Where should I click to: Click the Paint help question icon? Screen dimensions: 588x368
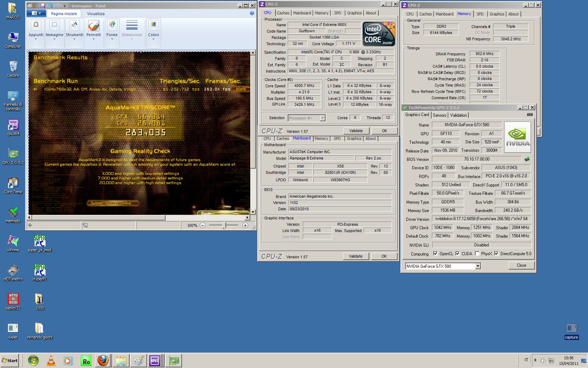pyautogui.click(x=252, y=13)
